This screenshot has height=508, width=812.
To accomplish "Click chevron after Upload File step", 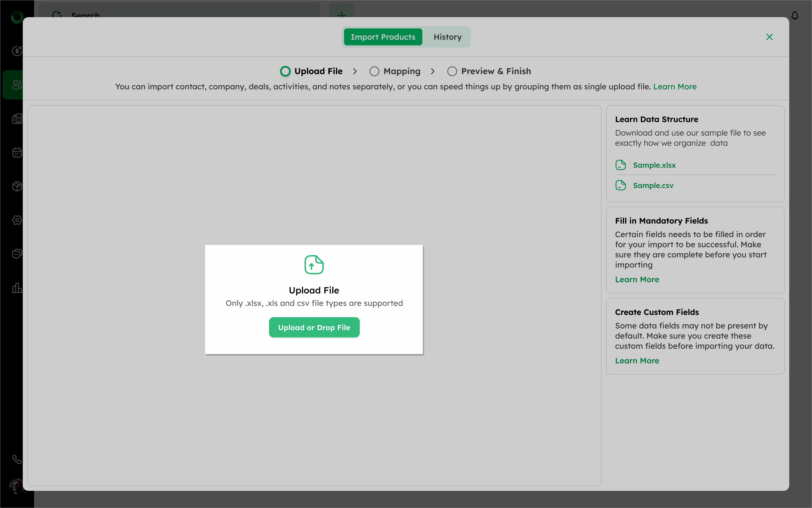I will tap(355, 71).
